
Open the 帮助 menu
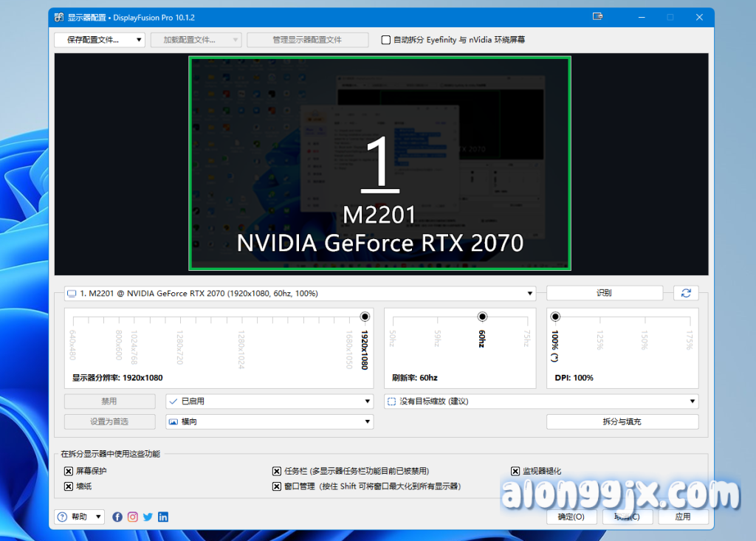79,517
